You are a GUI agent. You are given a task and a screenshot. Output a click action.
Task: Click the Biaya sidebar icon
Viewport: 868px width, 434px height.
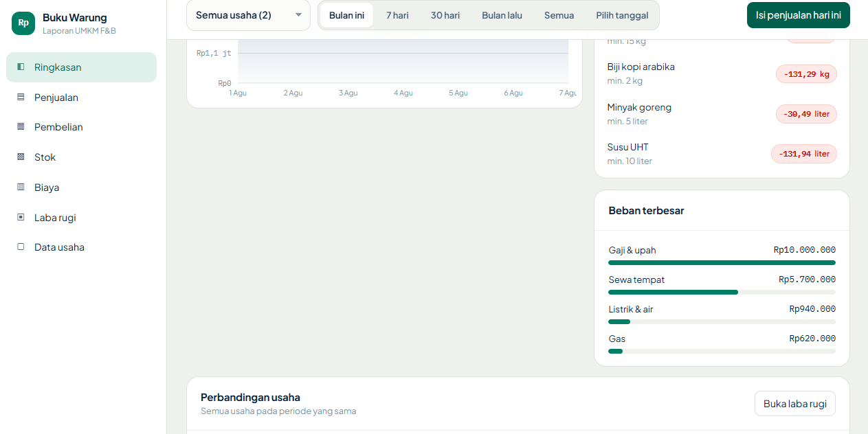(21, 187)
